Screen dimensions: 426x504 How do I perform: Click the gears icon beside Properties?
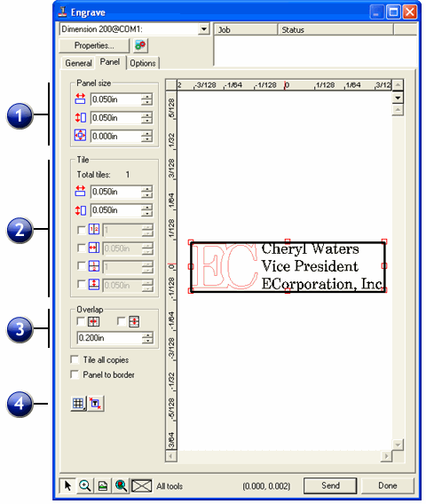click(x=140, y=45)
